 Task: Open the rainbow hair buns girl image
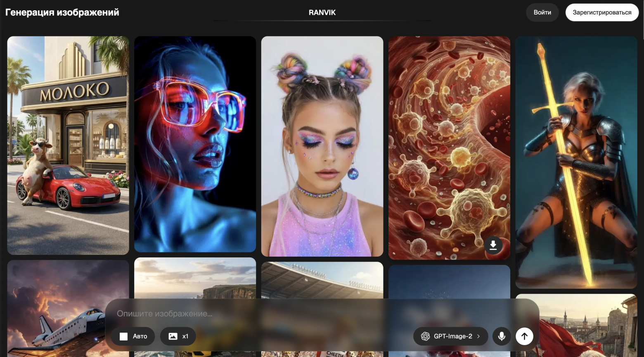pos(322,146)
